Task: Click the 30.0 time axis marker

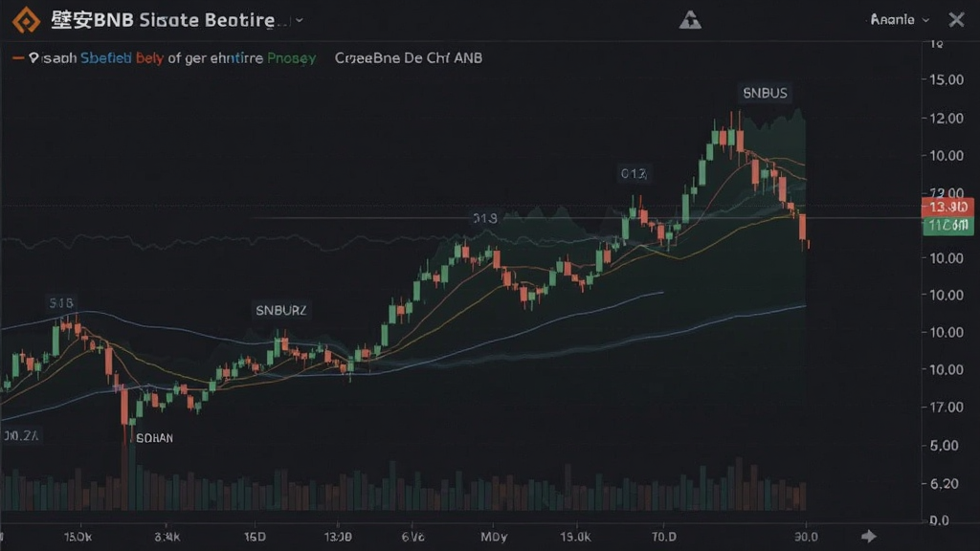Action: click(x=806, y=537)
